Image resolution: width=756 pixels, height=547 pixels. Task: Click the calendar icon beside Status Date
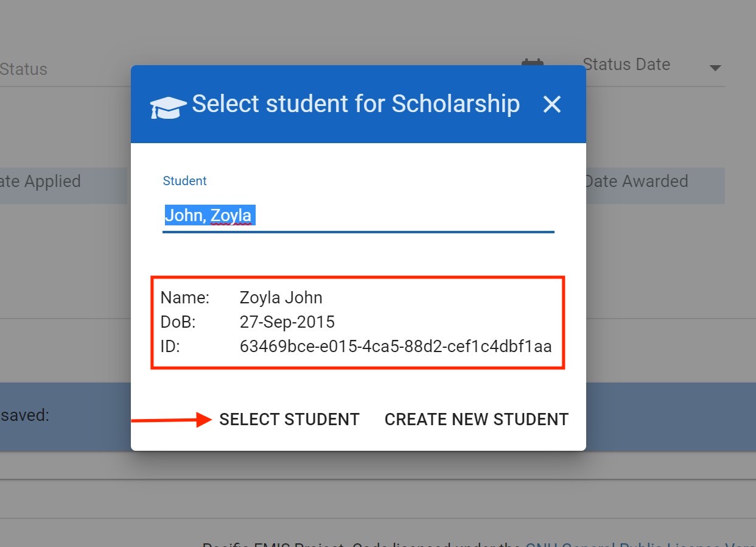coord(533,63)
